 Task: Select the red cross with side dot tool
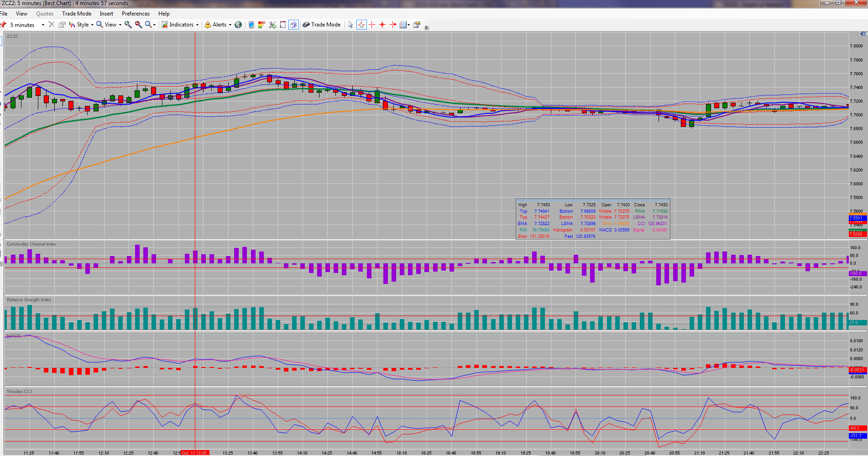[x=393, y=25]
